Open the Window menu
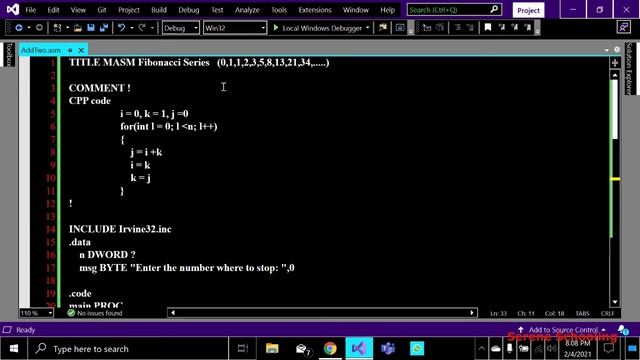The height and width of the screenshot is (360, 640). [356, 10]
